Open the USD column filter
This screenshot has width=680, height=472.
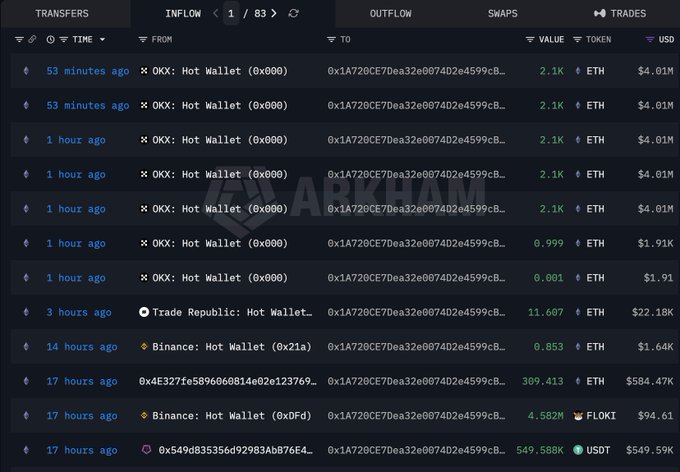pyautogui.click(x=649, y=39)
